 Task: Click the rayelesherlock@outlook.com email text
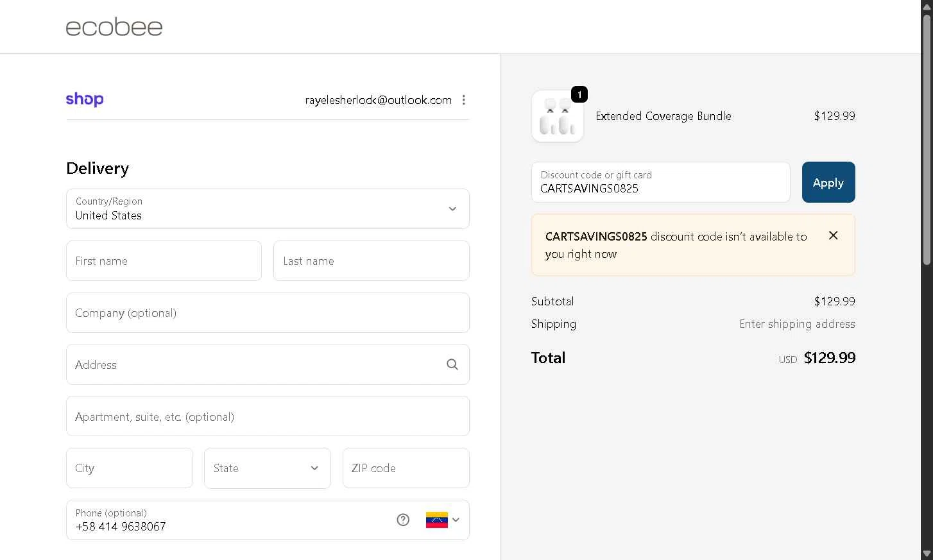tap(379, 100)
